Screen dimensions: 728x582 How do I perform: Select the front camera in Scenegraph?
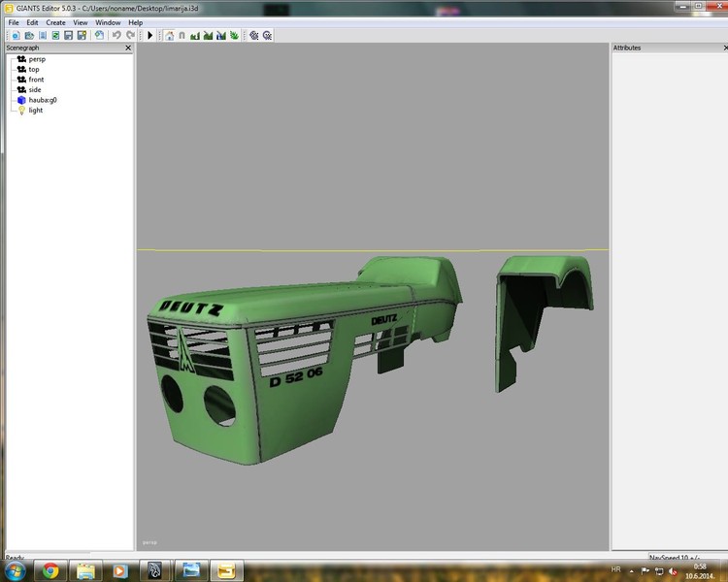click(36, 80)
